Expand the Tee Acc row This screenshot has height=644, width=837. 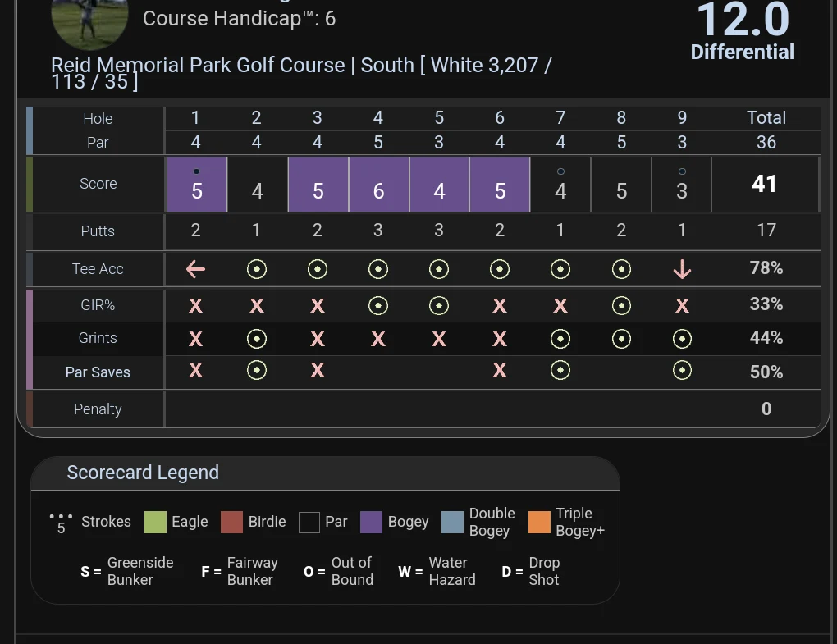click(x=98, y=268)
